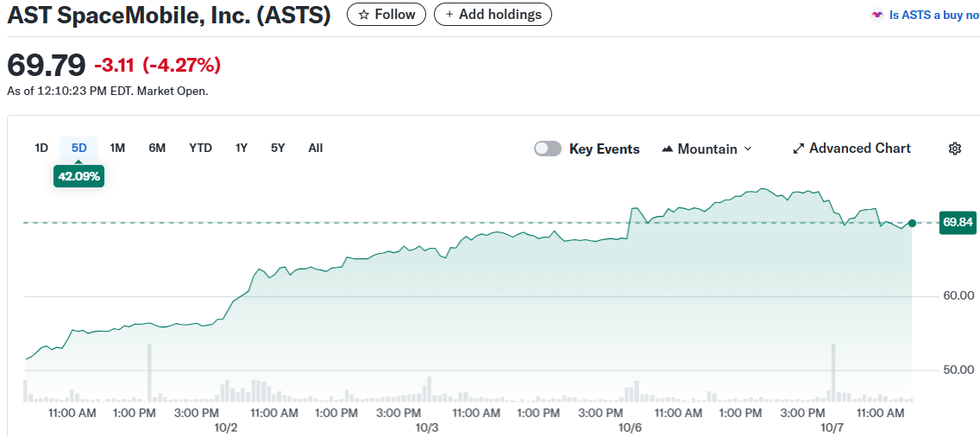The width and height of the screenshot is (980, 437).
Task: Select the 5Y time range
Action: pos(278,148)
